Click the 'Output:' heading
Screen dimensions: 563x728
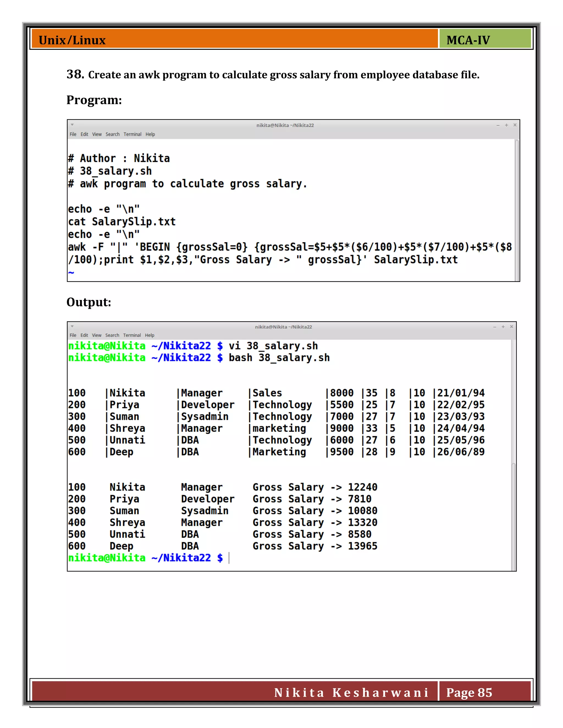click(x=89, y=302)
